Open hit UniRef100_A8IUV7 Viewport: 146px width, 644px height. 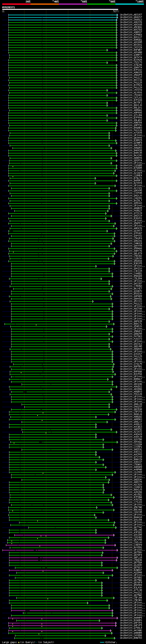131,15
